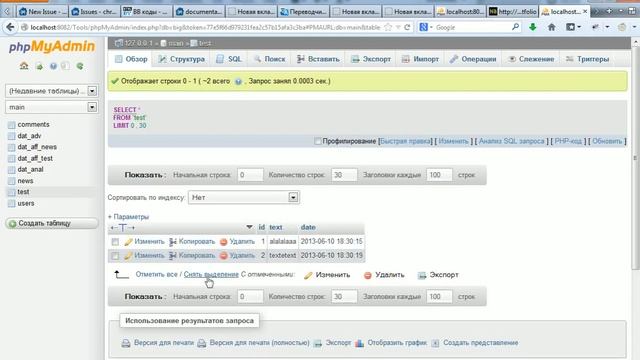640x360 pixels.
Task: Open the Импорт tab
Action: [420, 59]
